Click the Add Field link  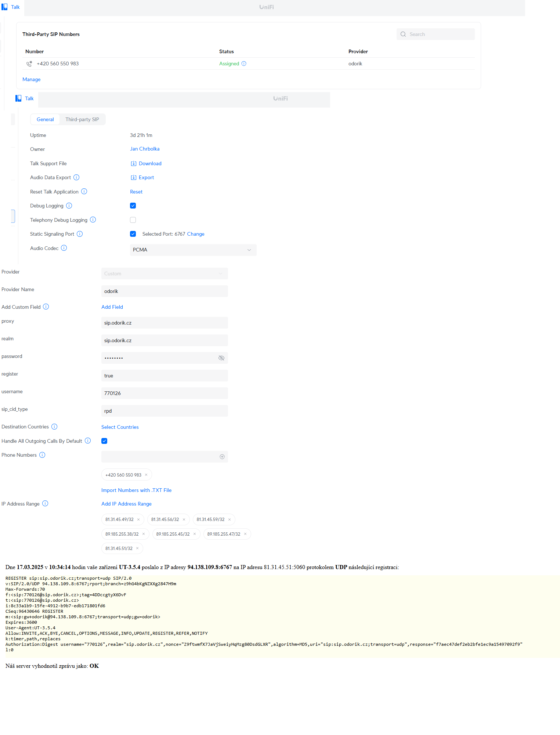click(112, 307)
